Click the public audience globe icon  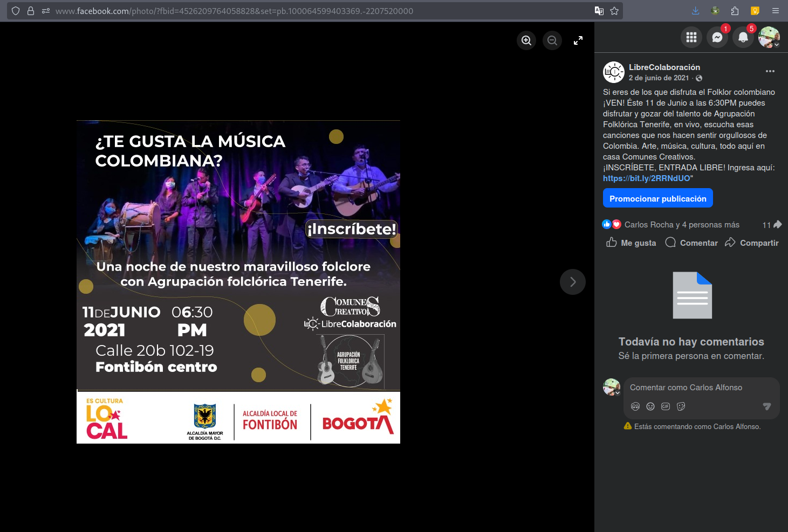[699, 78]
